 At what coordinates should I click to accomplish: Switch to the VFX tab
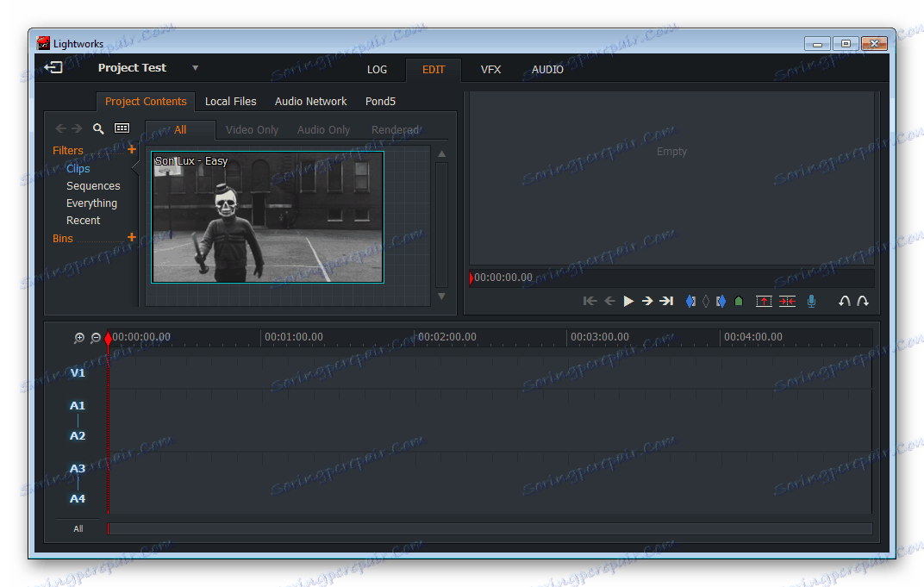[x=490, y=70]
